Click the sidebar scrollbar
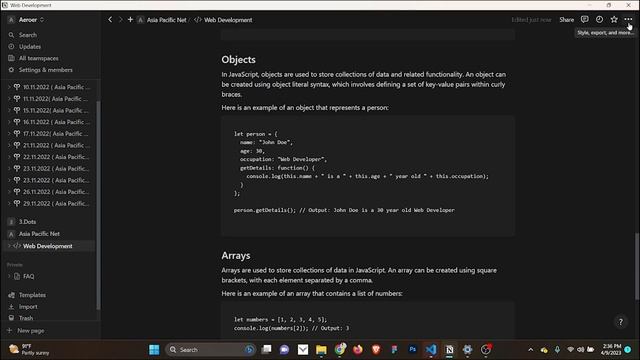 coord(98,204)
